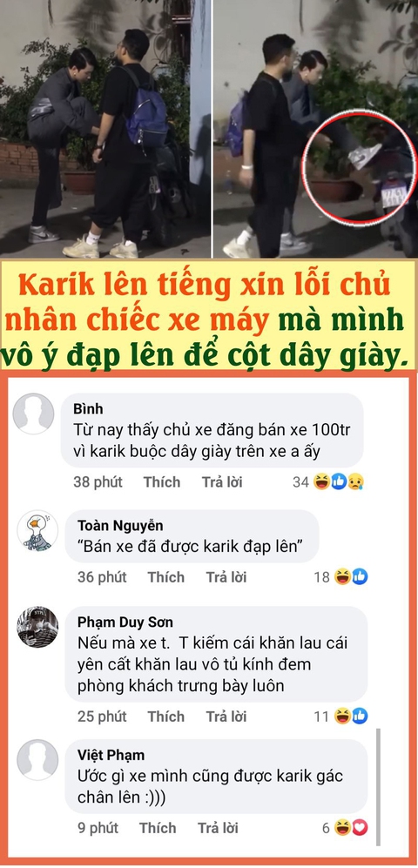Click Trả lời under Bình's comment
The image size is (418, 868).
pos(222,482)
